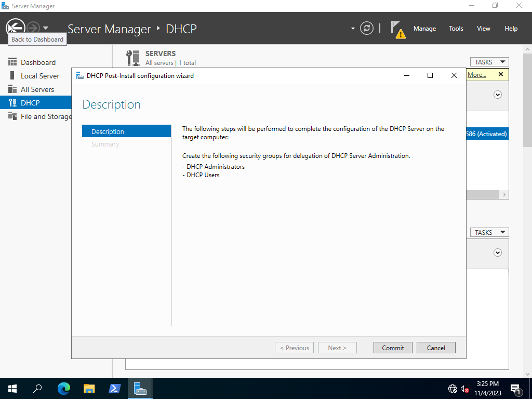The image size is (532, 399).
Task: Click the vertical scrollbar down arrow
Action: 527,374
